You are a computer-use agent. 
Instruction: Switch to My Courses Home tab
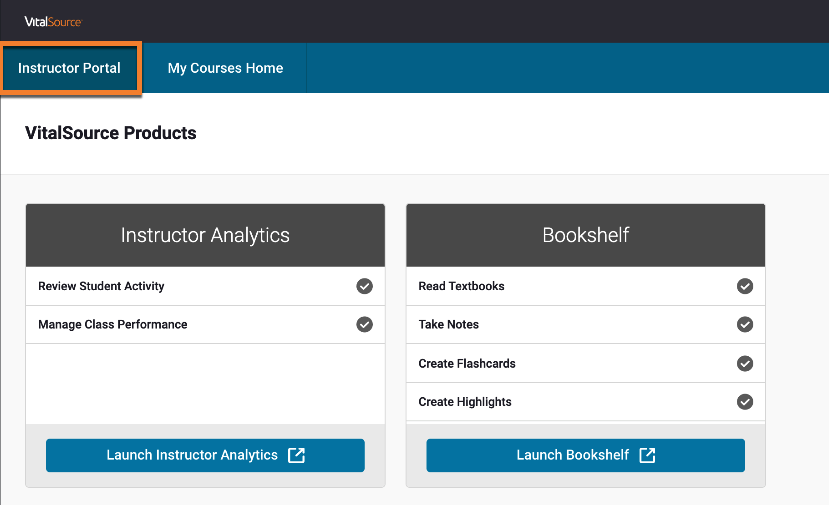pos(225,68)
